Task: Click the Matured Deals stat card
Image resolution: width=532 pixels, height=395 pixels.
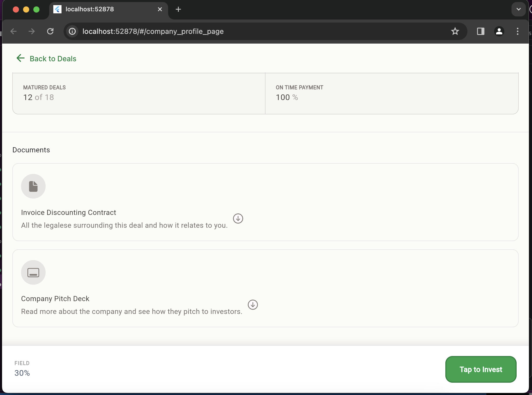Action: 139,94
